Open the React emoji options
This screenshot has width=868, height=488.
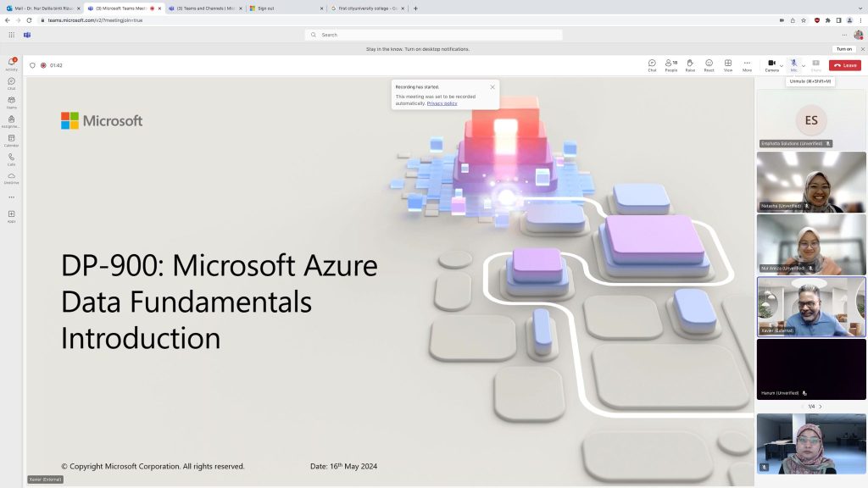pyautogui.click(x=708, y=65)
